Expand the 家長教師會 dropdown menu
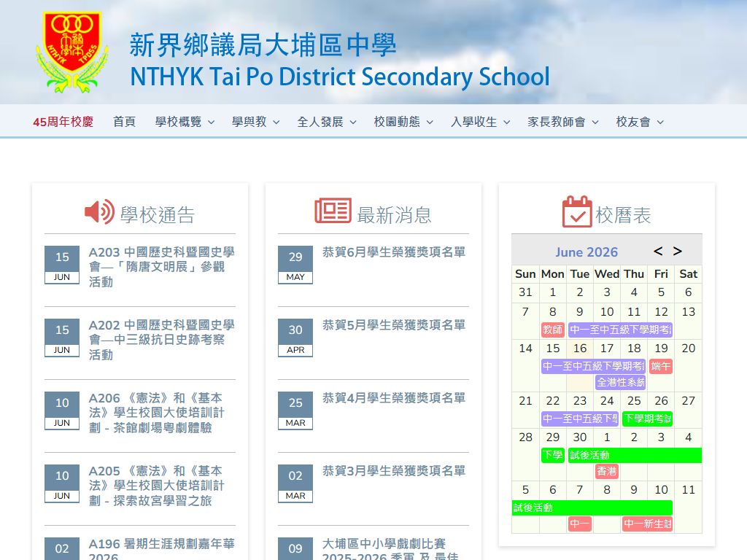This screenshot has width=747, height=560. pos(563,122)
